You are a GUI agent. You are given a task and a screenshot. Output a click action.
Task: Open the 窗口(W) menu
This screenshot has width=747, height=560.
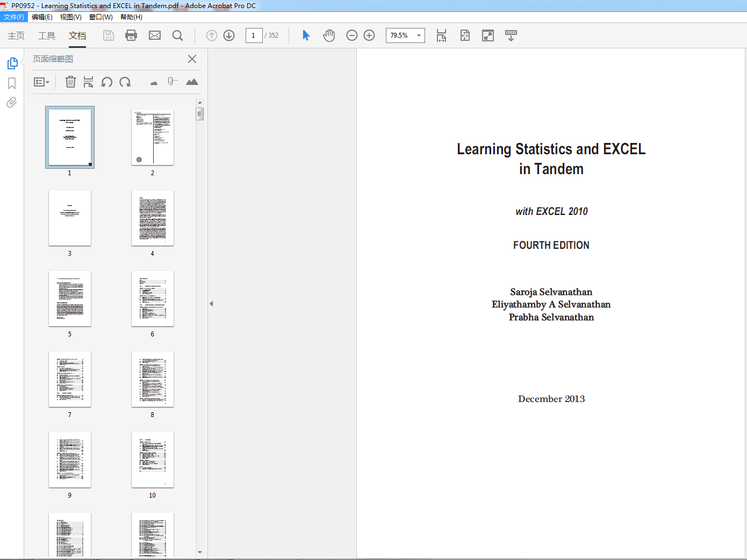click(100, 17)
